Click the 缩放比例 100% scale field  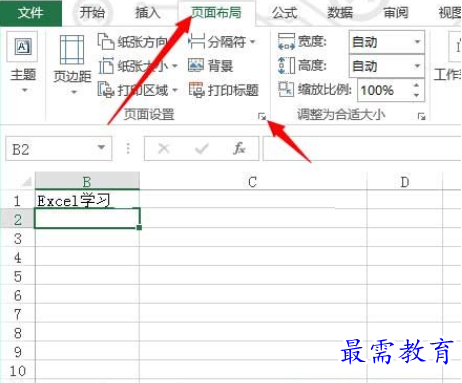(x=383, y=90)
